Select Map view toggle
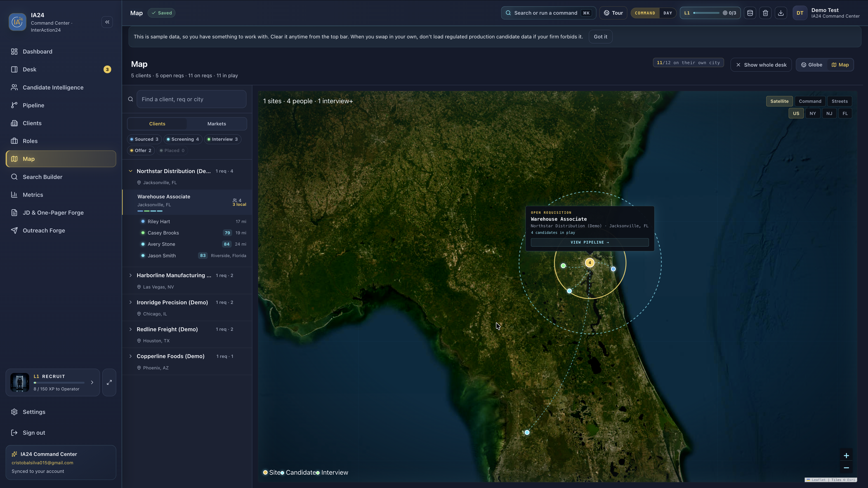Screen dimensions: 868x488 pos(840,65)
